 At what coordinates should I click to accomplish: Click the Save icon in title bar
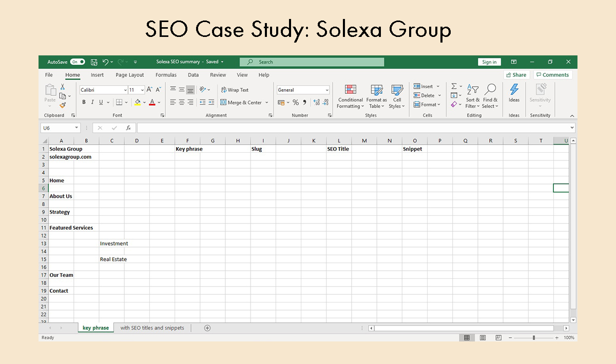click(x=94, y=62)
